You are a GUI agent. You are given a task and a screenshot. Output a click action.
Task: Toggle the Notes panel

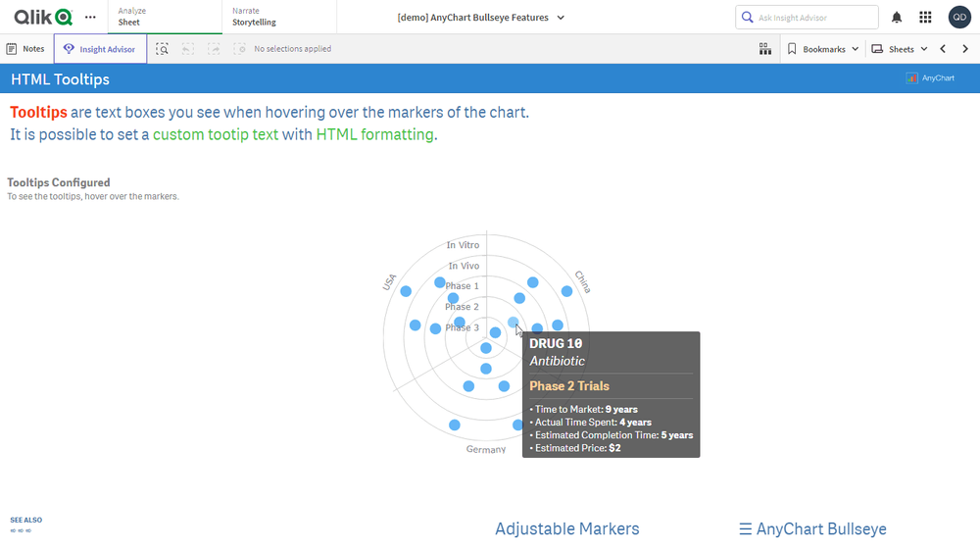pyautogui.click(x=25, y=49)
